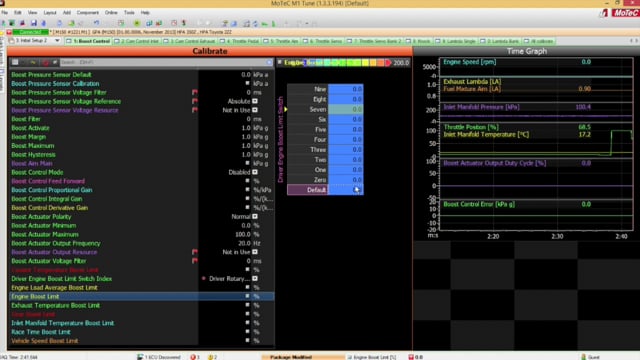Image resolution: width=640 pixels, height=360 pixels.
Task: Click the green circle toolbar icon
Action: pyautogui.click(x=137, y=23)
